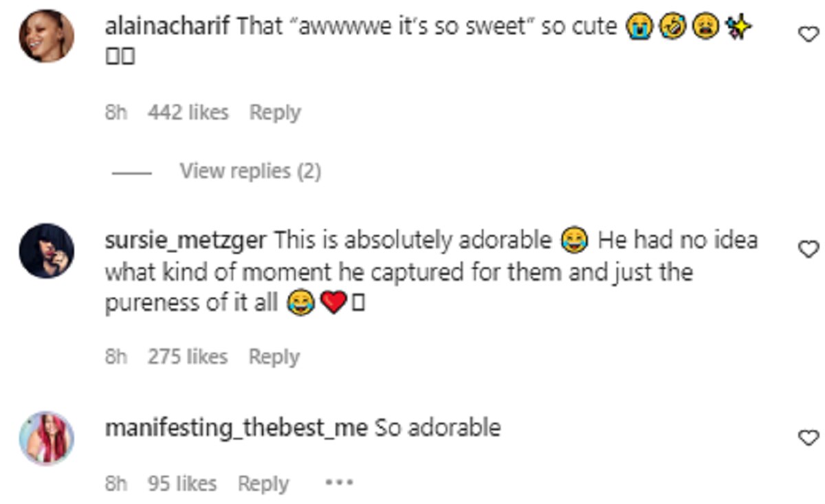
Task: Open sursie_metzger's profile picture
Action: click(46, 250)
